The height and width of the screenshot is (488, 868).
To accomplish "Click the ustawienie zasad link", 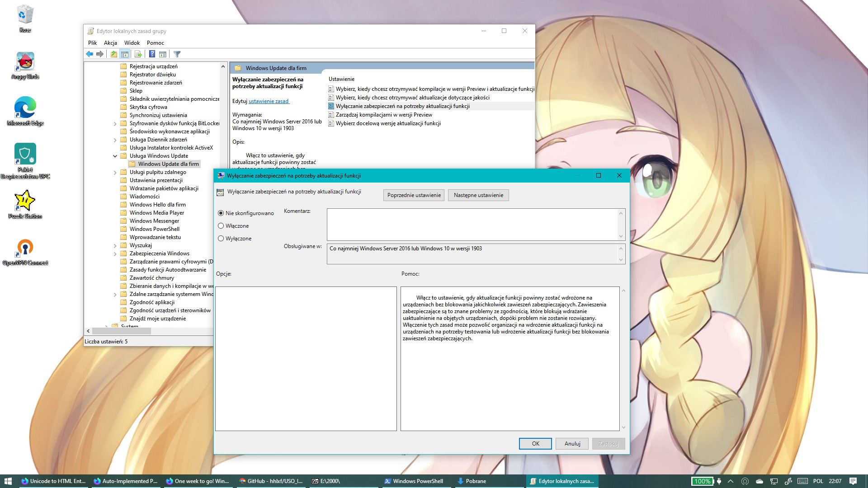I will [269, 101].
